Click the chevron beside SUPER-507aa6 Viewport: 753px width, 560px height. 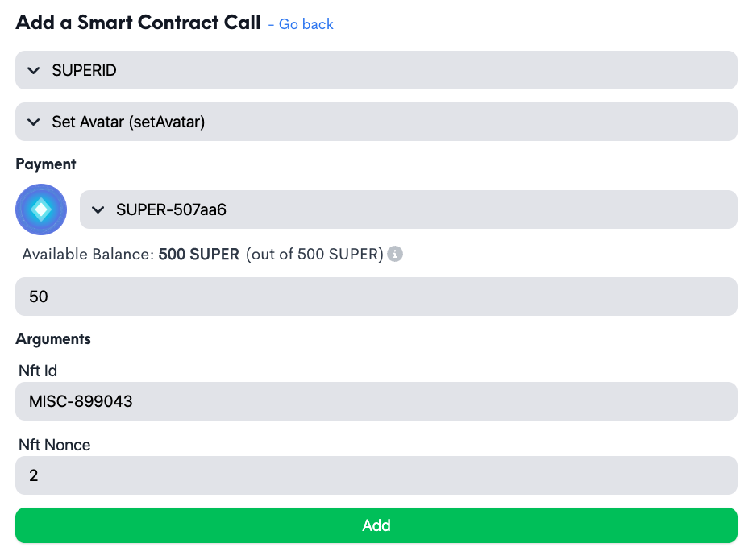point(98,209)
